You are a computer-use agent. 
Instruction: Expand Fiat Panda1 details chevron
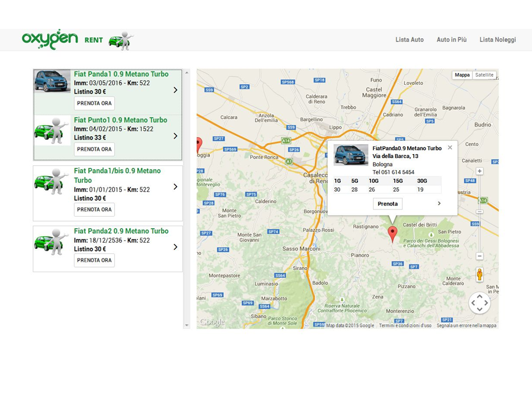click(x=176, y=90)
